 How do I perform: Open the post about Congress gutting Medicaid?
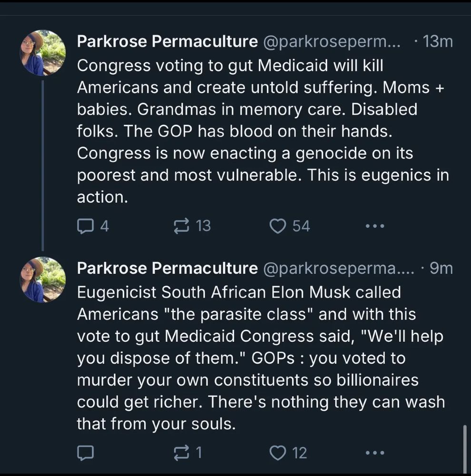262,131
